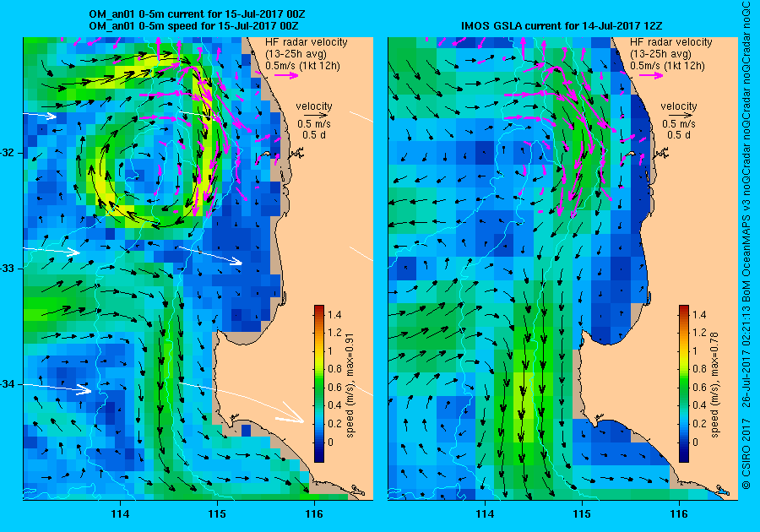
Task: Click the -32 latitude axis label
Action: [x=8, y=153]
